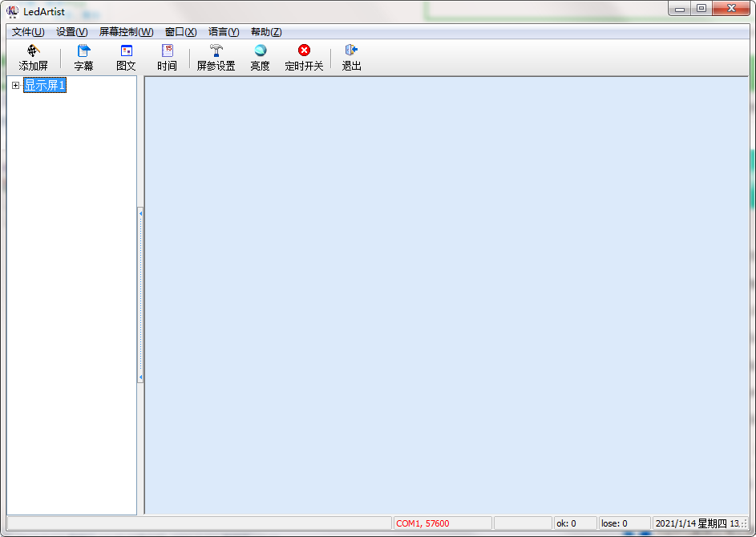The image size is (756, 537).
Task: Open Screen Parameter Settings (屏参设置) icon
Action: (x=216, y=51)
